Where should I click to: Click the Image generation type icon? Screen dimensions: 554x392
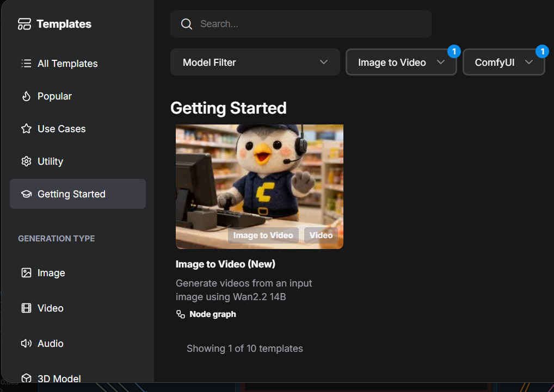coord(26,273)
